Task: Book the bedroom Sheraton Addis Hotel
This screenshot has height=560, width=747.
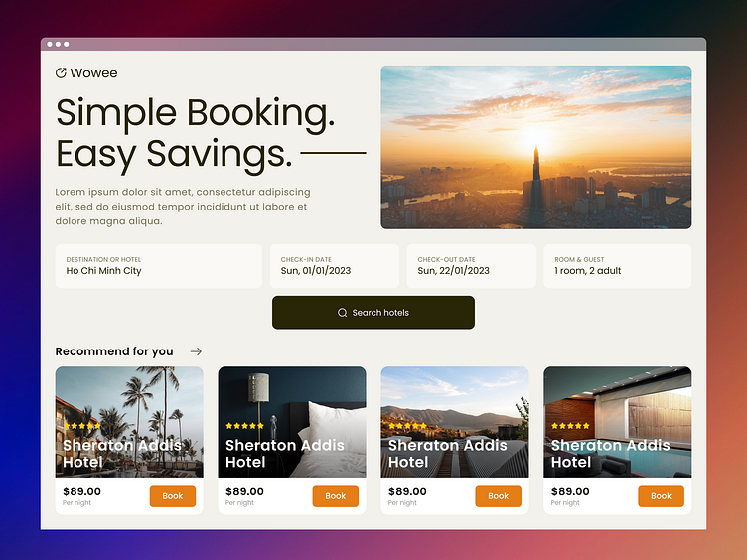Action: point(336,496)
